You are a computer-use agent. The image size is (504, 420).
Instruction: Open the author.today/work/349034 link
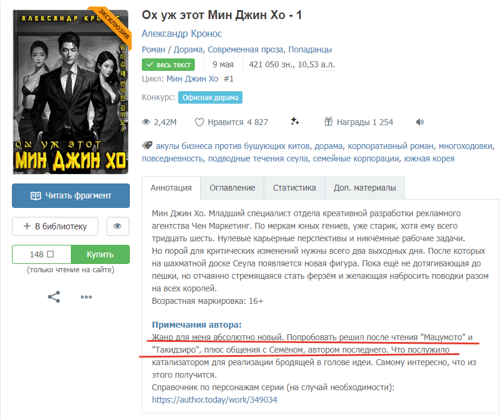tap(214, 400)
